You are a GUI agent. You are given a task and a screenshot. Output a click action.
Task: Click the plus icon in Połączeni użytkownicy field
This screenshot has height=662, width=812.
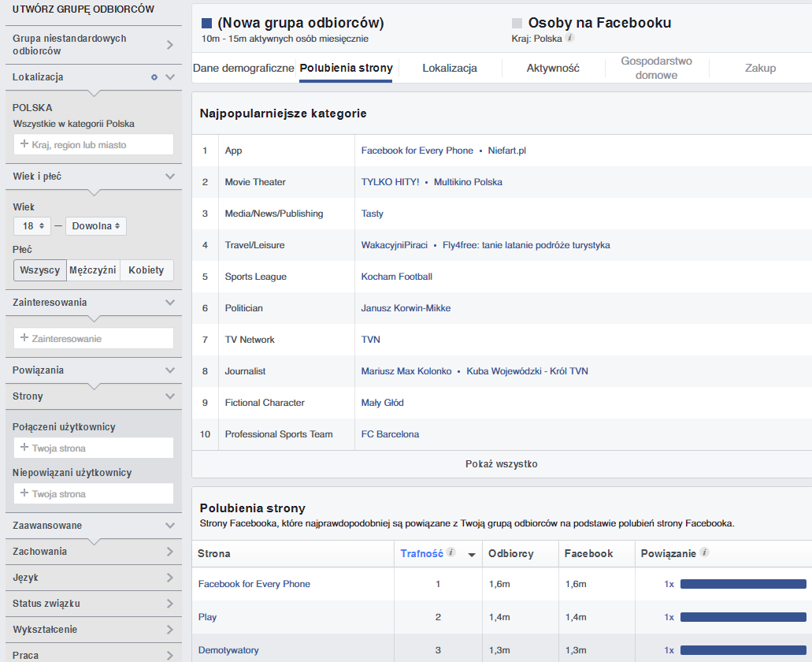point(24,448)
